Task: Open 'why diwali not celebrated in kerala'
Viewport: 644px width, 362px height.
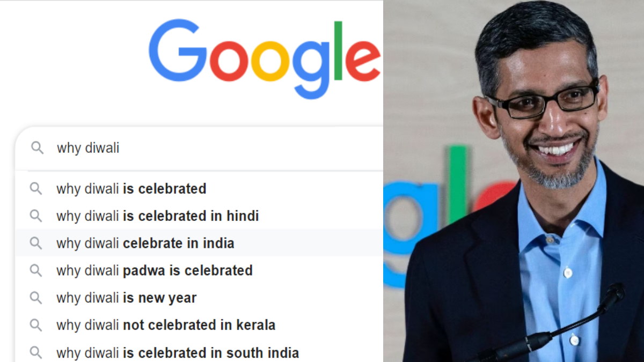Action: (199, 325)
